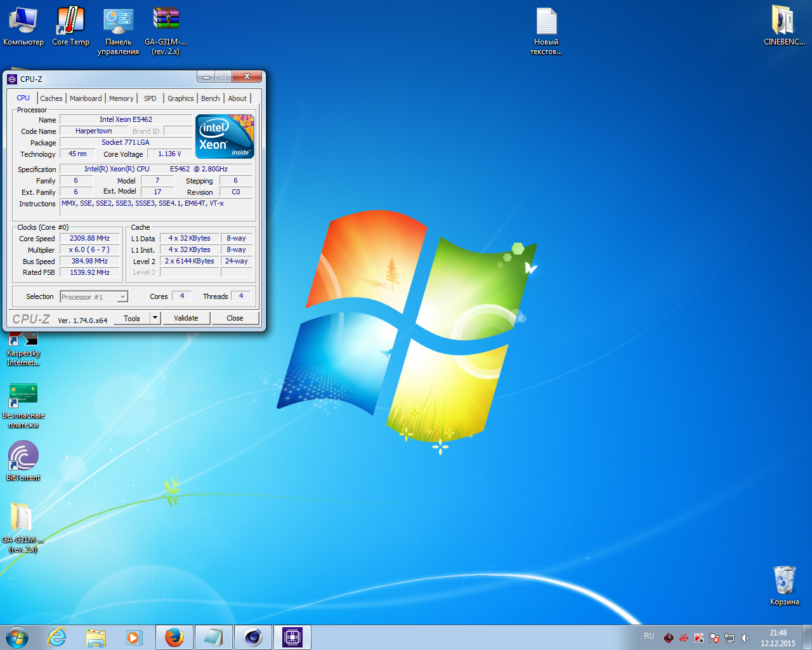812x650 pixels.
Task: Launch Internet Explorer from the taskbar
Action: (57, 637)
